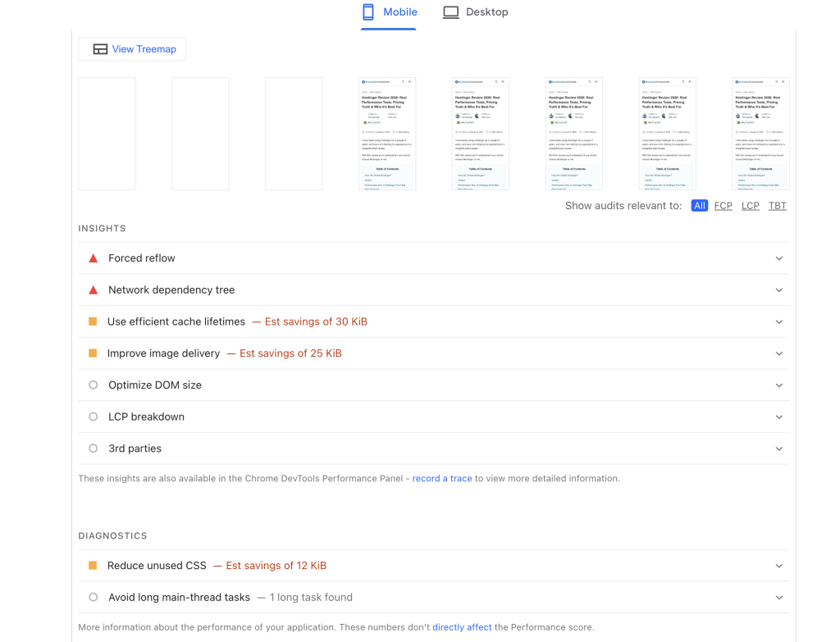
Task: Select the All audits filter
Action: [x=699, y=205]
